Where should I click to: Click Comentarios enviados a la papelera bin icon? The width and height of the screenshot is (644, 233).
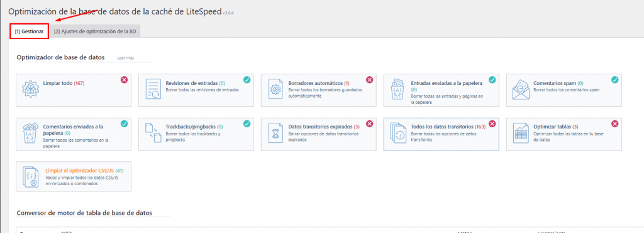click(30, 133)
